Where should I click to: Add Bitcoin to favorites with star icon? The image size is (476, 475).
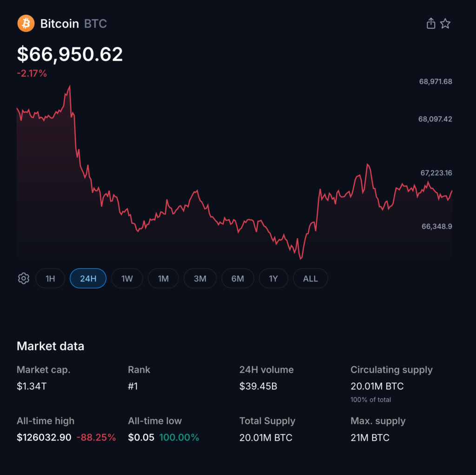(x=445, y=24)
